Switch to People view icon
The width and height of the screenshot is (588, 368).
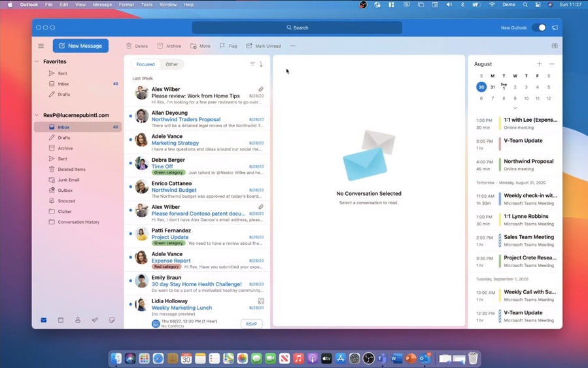[78, 320]
